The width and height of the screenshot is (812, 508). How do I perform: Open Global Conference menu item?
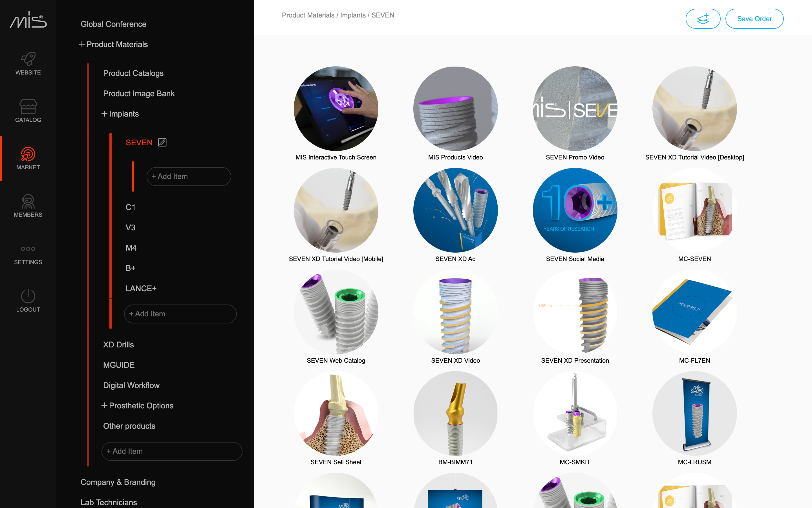click(x=113, y=24)
